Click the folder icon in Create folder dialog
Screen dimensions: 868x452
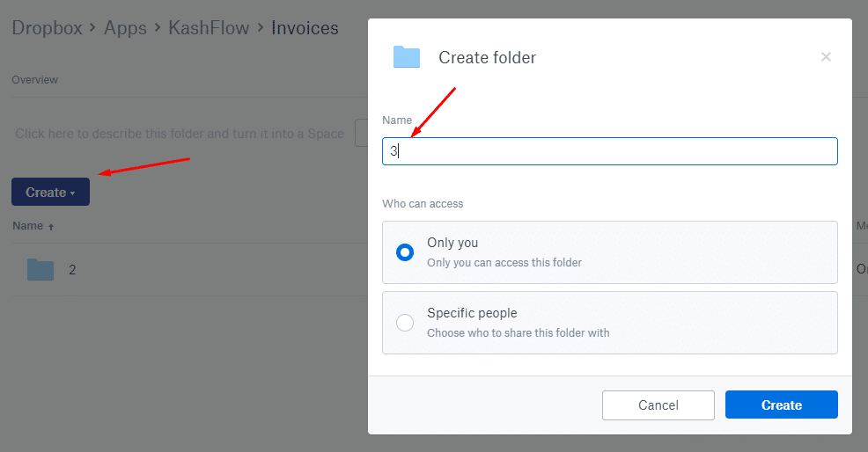click(406, 57)
